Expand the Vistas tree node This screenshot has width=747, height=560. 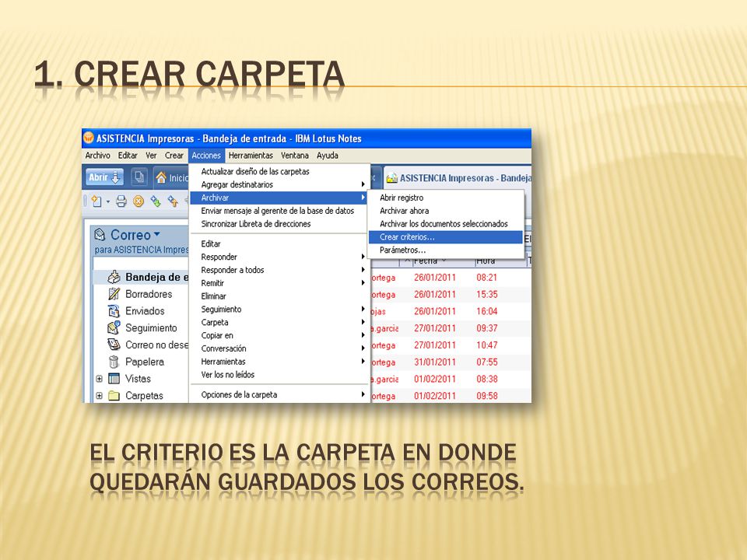click(99, 379)
